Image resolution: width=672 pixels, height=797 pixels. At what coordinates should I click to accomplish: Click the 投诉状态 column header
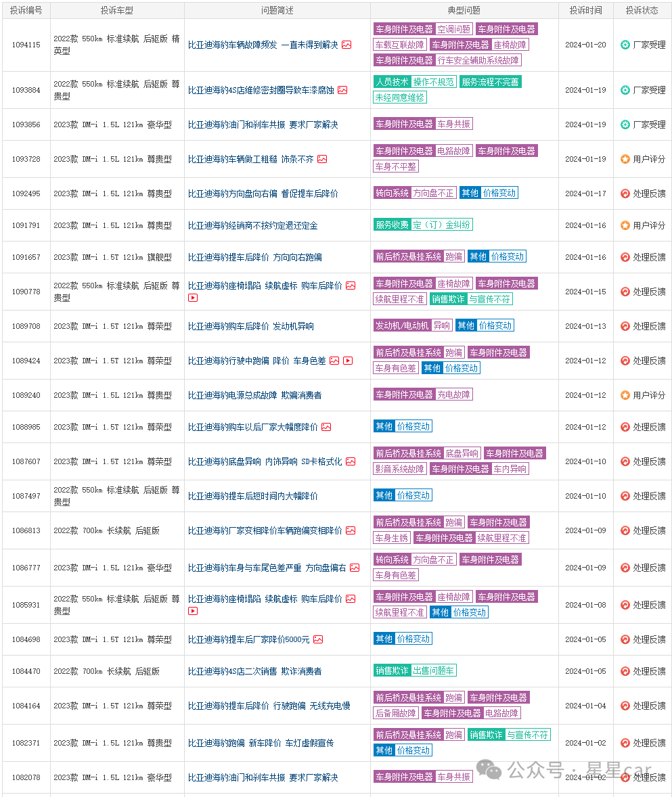click(642, 11)
